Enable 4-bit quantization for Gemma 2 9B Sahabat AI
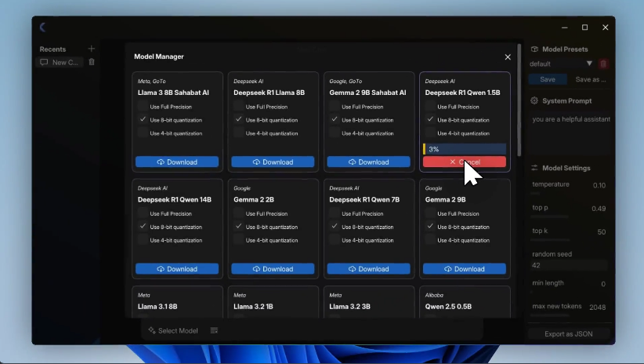 click(x=335, y=133)
